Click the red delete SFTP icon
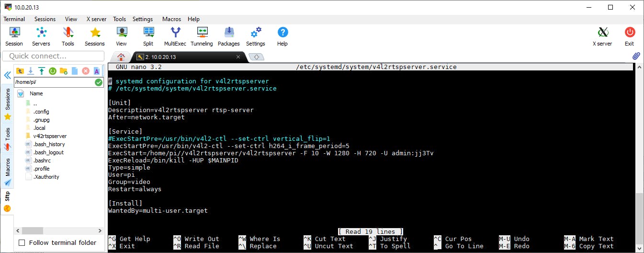Image resolution: width=644 pixels, height=253 pixels. [86, 71]
